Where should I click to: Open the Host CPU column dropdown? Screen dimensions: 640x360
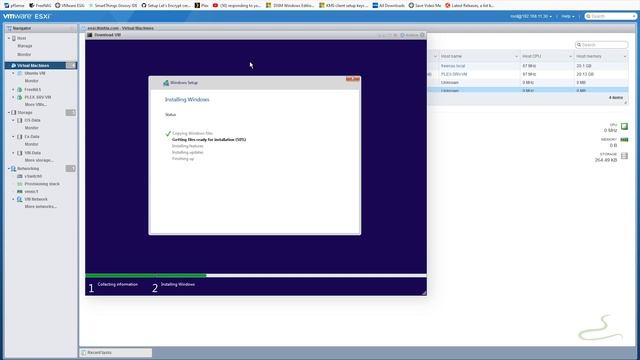coord(570,56)
